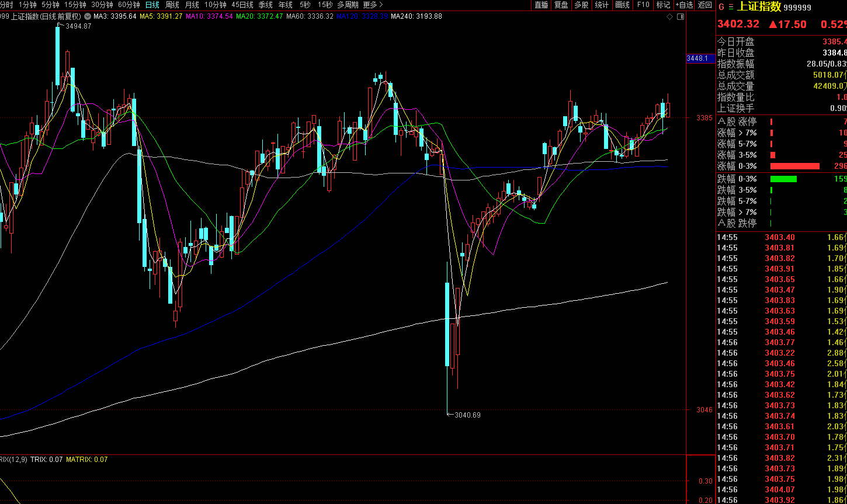847x504 pixels.
Task: Click the 3448.1 price marker on axis
Action: 697,58
